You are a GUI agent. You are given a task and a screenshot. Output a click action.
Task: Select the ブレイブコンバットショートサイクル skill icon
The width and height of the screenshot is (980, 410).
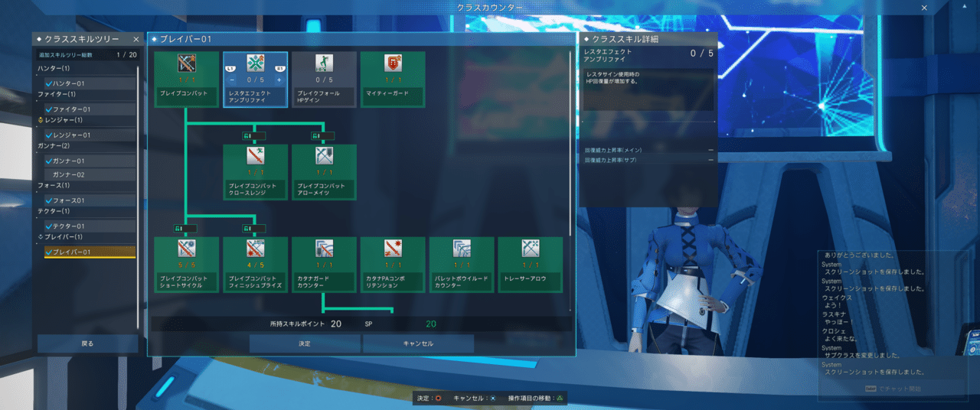(186, 249)
